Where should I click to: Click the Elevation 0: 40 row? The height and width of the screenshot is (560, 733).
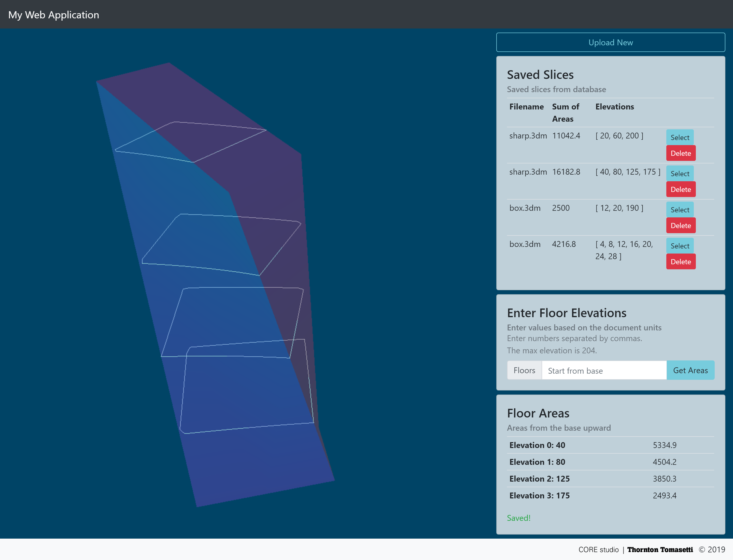[610, 445]
